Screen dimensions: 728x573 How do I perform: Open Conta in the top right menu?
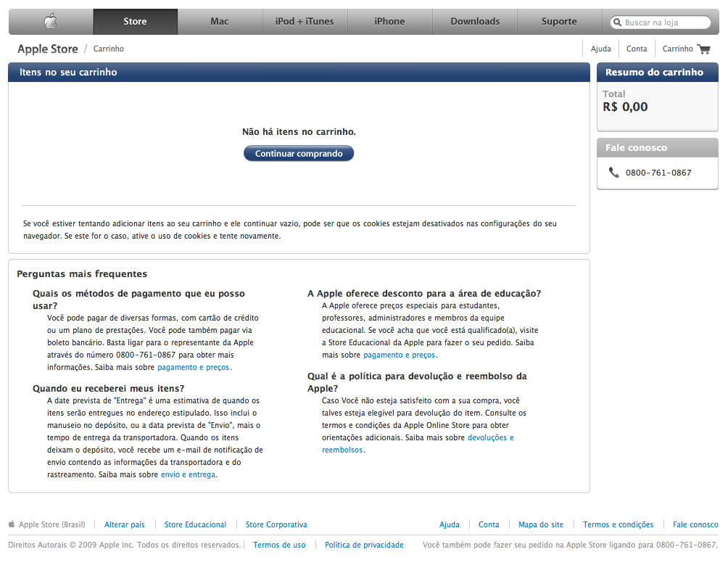pyautogui.click(x=637, y=49)
